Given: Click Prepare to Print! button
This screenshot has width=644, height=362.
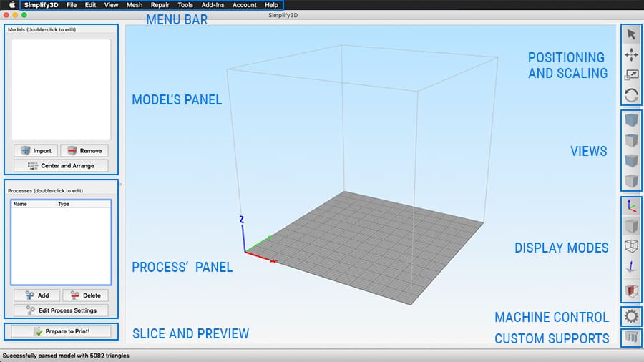Looking at the screenshot, I should 61,331.
